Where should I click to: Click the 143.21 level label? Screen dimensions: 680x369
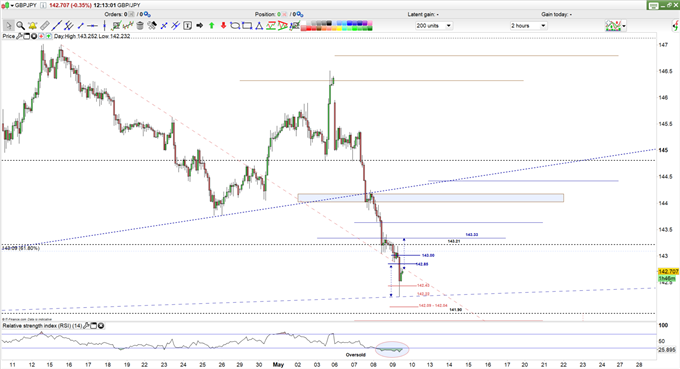(454, 241)
